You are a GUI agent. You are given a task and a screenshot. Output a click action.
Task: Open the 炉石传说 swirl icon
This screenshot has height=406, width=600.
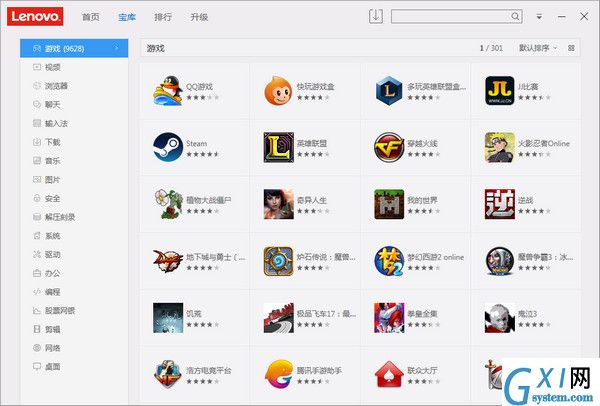tap(278, 261)
